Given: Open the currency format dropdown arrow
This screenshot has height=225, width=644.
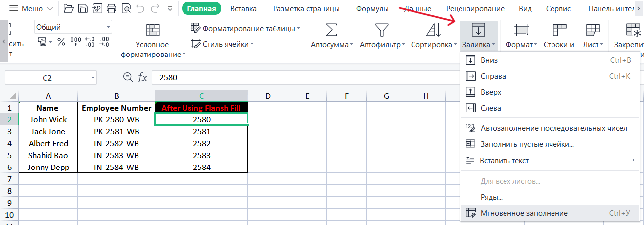Looking at the screenshot, I should (51, 43).
